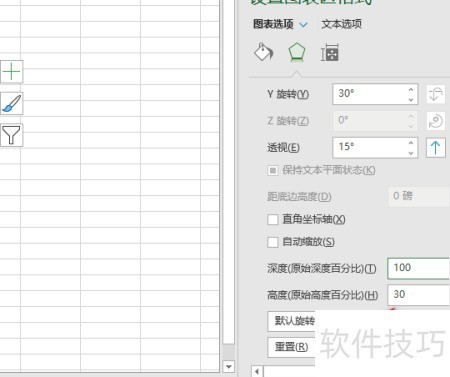
Task: Click the 高度 percentage input field
Action: 419,295
